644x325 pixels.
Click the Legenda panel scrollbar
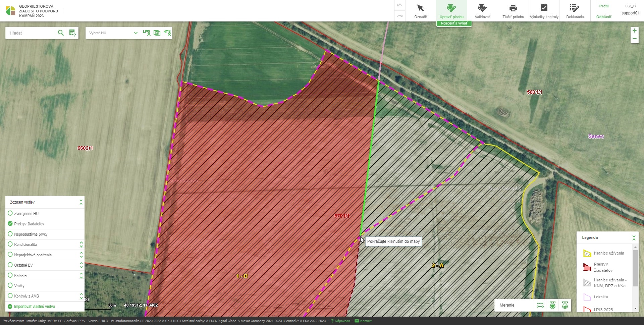pos(635,268)
